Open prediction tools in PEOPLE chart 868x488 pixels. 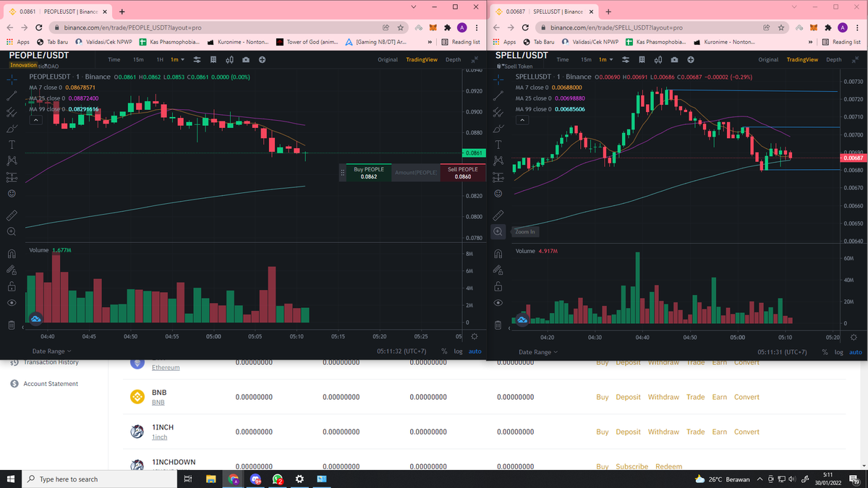tap(12, 178)
